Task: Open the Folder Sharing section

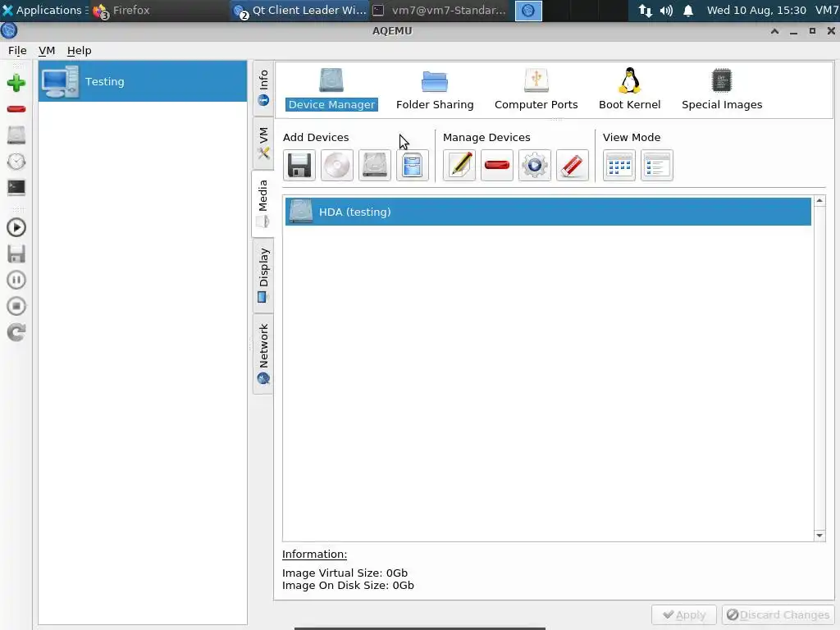Action: point(435,89)
